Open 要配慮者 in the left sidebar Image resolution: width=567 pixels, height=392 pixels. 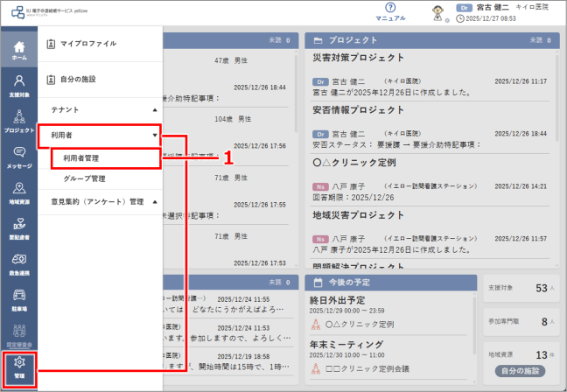(18, 227)
